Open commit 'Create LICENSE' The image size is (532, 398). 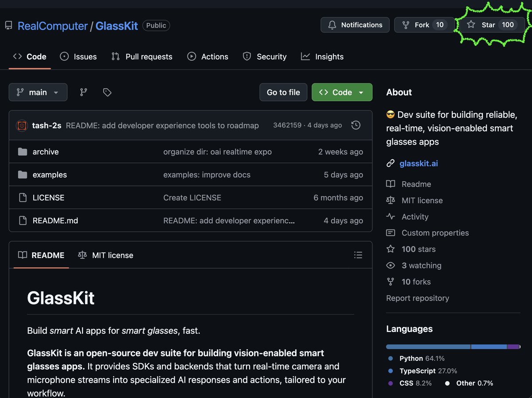[192, 198]
